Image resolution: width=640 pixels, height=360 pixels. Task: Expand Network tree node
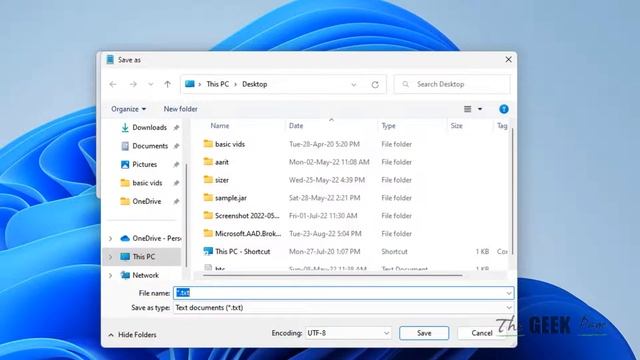(110, 276)
